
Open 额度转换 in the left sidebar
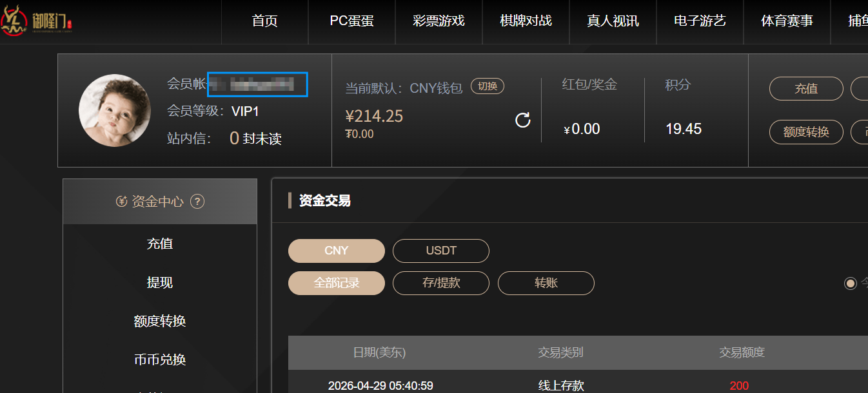[160, 321]
